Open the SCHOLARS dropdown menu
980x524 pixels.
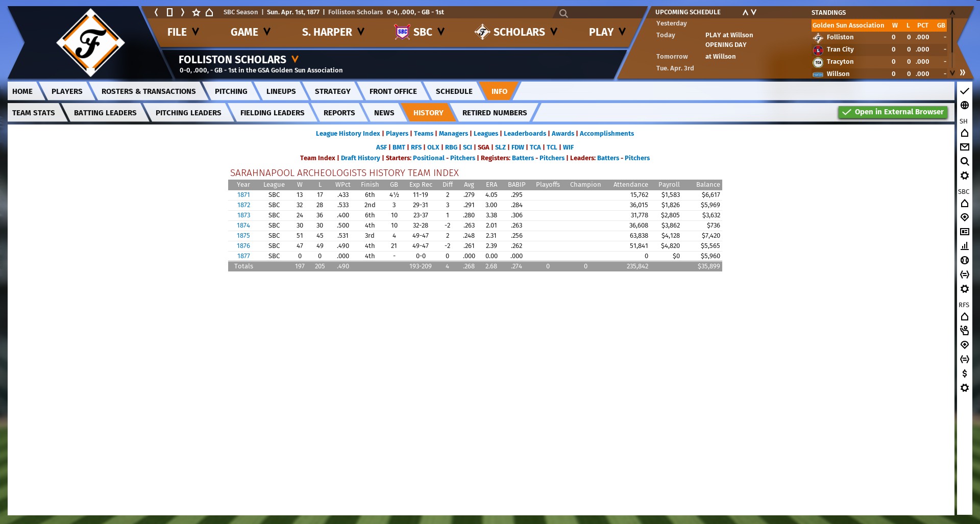pyautogui.click(x=516, y=32)
